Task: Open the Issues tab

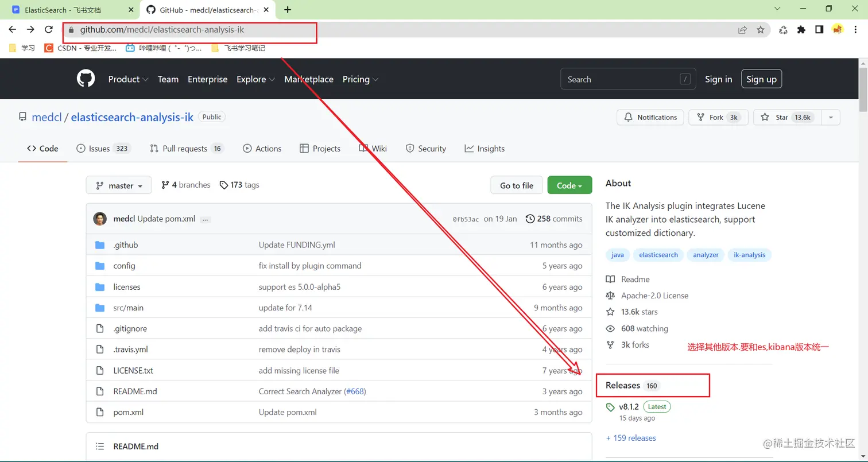Action: click(x=103, y=149)
